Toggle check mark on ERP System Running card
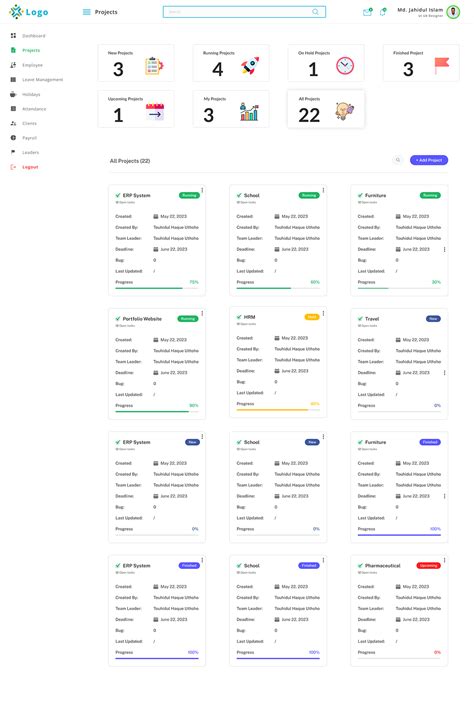 coord(118,195)
